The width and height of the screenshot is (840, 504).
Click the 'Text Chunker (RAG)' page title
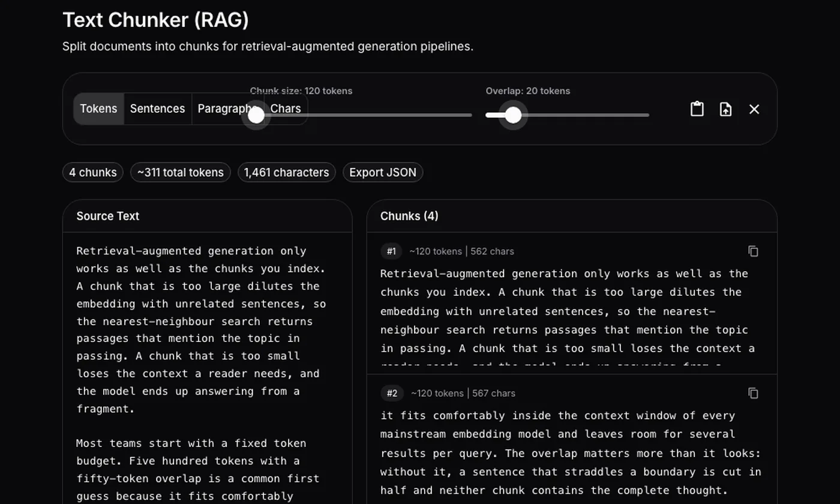coord(156,20)
